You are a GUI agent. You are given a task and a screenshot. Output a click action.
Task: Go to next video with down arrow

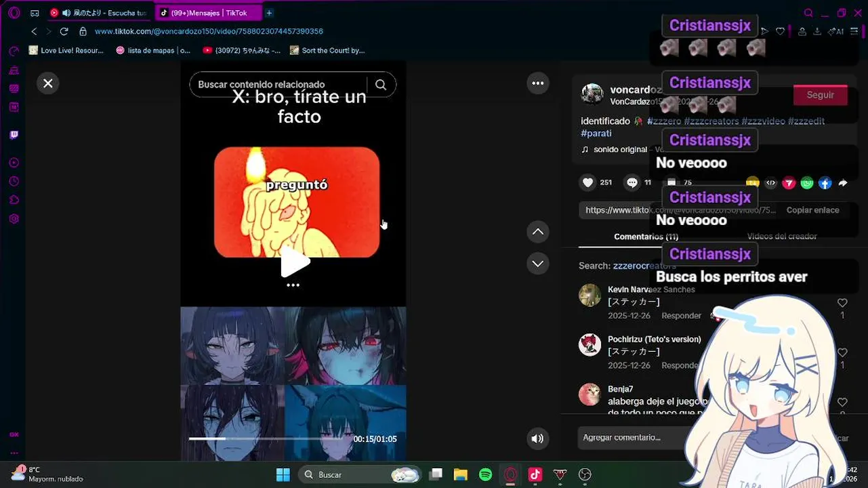tap(537, 264)
